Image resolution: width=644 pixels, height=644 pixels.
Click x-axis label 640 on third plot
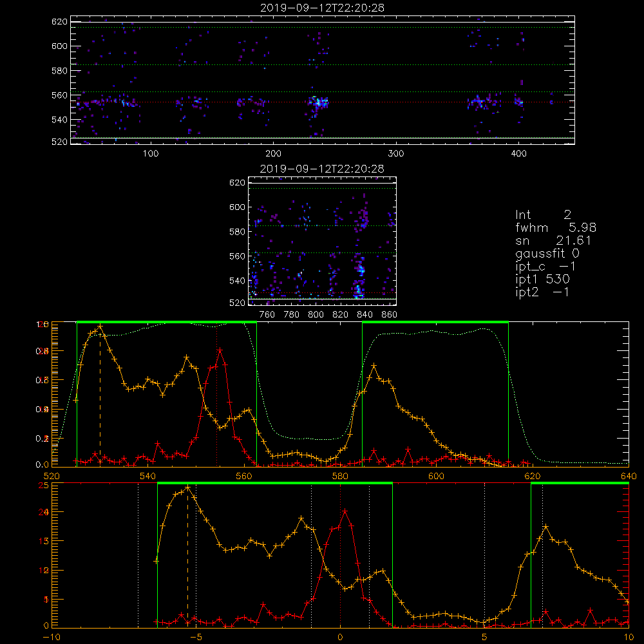(x=629, y=476)
